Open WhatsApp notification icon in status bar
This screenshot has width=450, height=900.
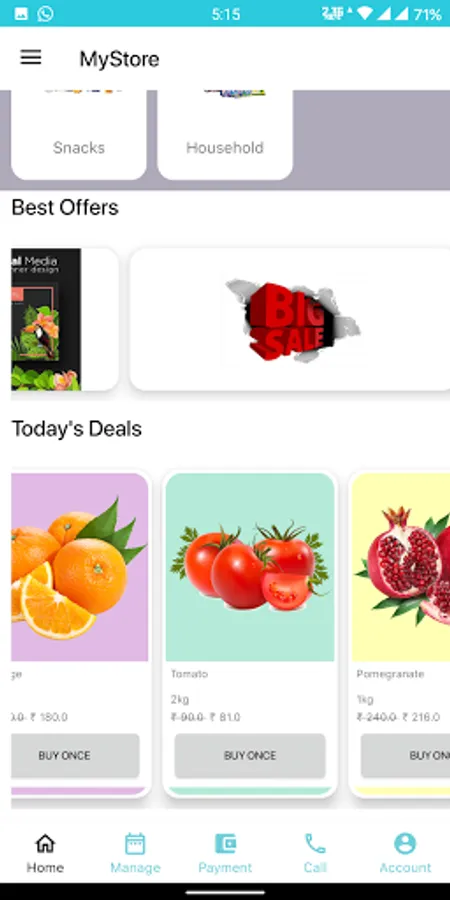[45, 14]
